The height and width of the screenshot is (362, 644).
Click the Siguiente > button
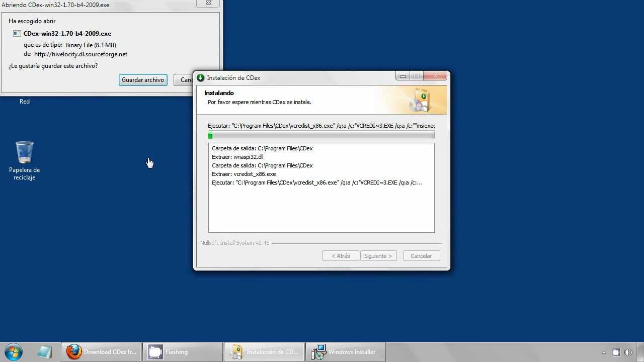click(x=378, y=256)
